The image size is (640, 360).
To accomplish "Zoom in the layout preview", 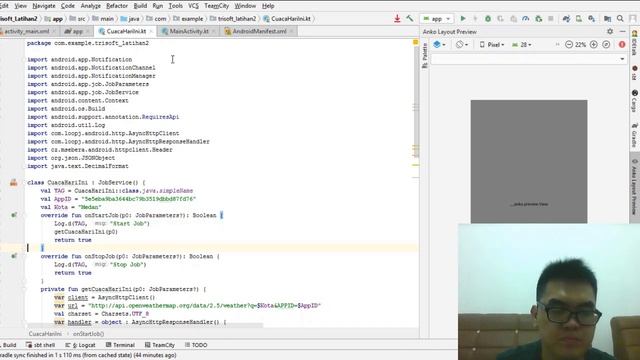I will [593, 44].
